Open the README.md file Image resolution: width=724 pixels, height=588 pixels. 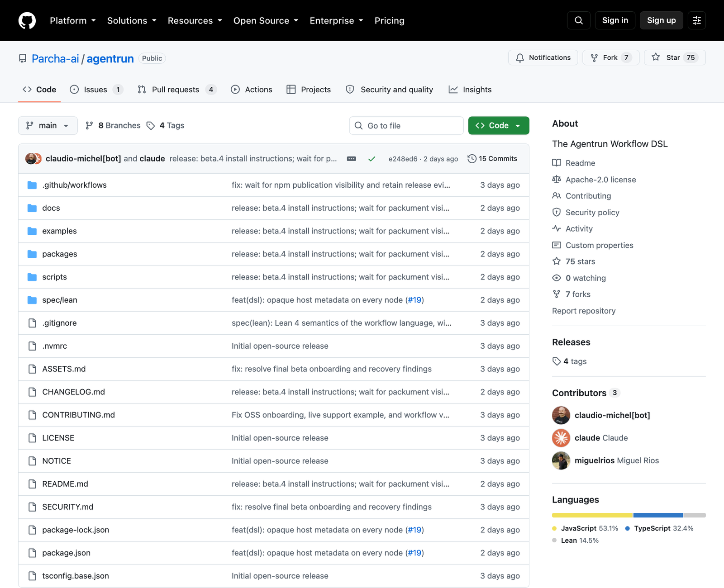pos(65,484)
